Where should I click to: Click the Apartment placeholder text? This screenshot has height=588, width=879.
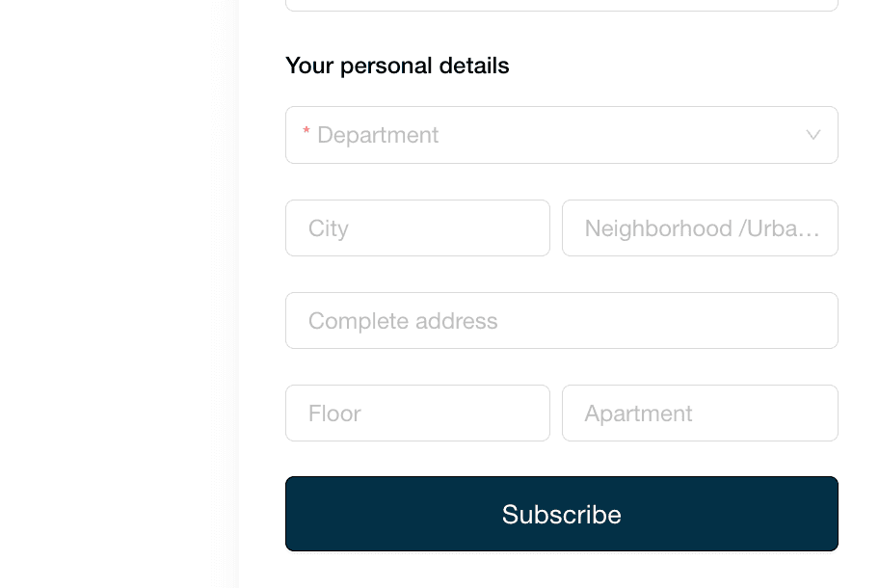coord(638,413)
